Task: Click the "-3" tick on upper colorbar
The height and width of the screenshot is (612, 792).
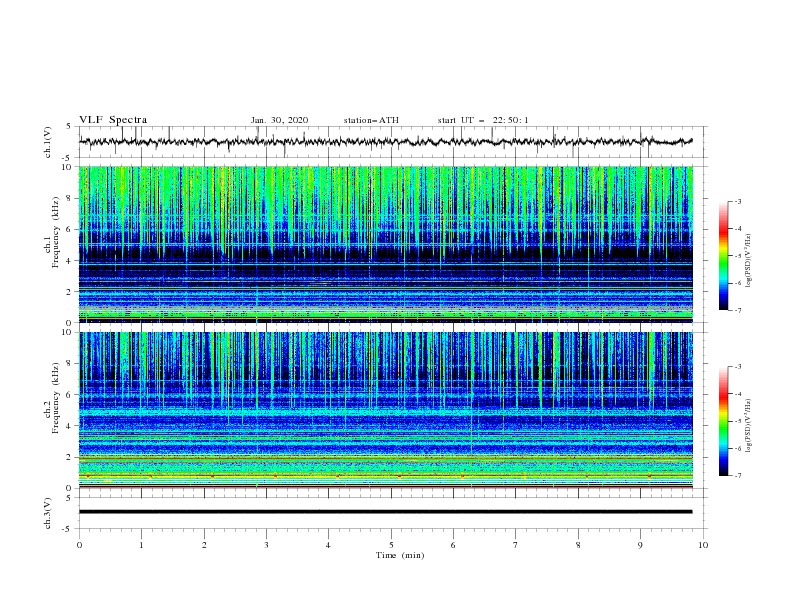Action: (738, 201)
